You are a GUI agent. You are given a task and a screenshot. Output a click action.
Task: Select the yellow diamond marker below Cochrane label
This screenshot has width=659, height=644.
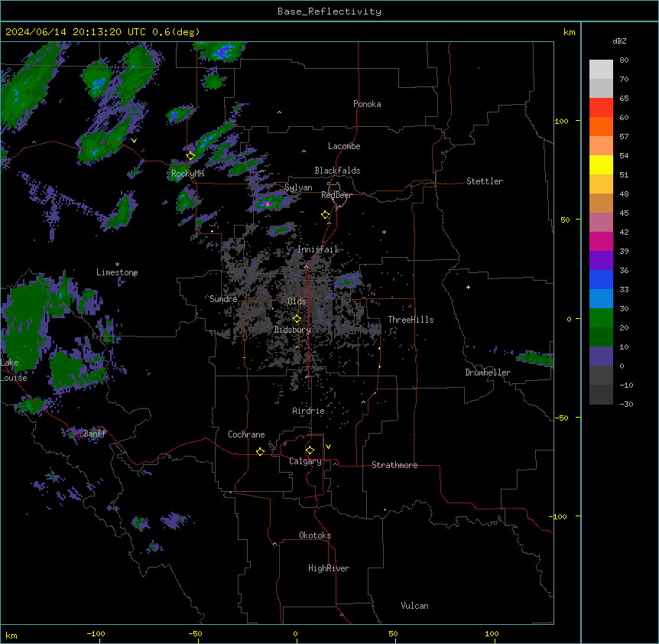click(x=260, y=451)
